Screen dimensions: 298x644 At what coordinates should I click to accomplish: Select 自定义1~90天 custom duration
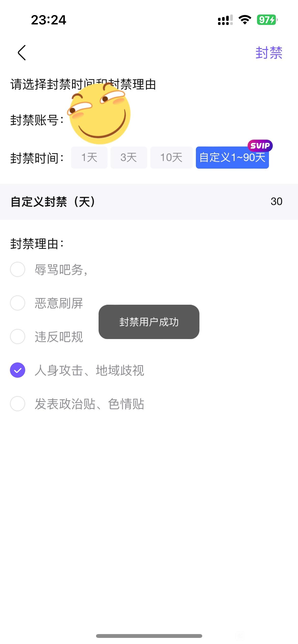point(232,158)
